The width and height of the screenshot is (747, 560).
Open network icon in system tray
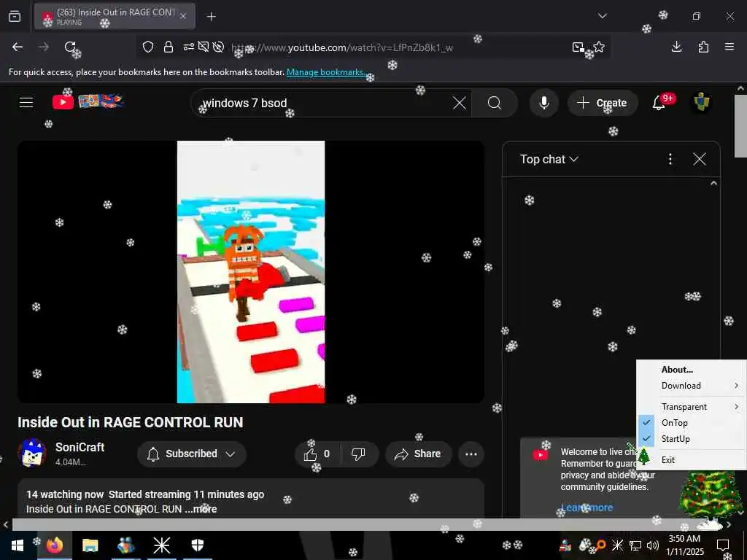pyautogui.click(x=635, y=545)
